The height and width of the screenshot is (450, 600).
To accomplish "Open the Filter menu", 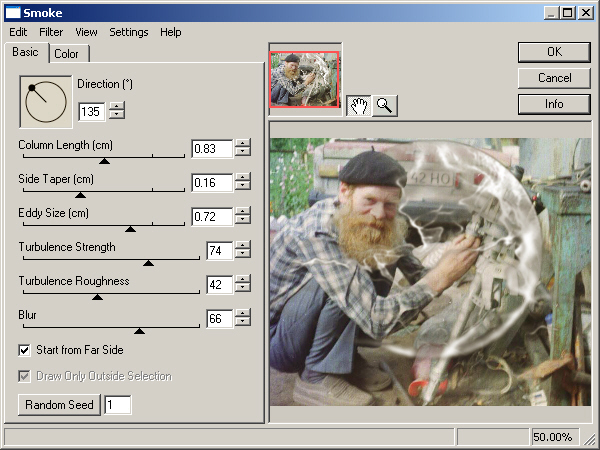I will (51, 32).
